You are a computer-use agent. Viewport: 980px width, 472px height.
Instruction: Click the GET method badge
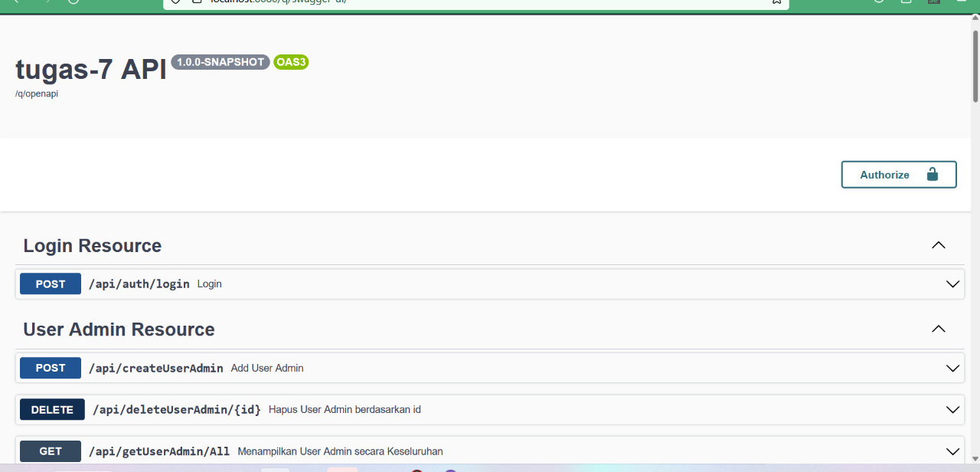[x=51, y=451]
